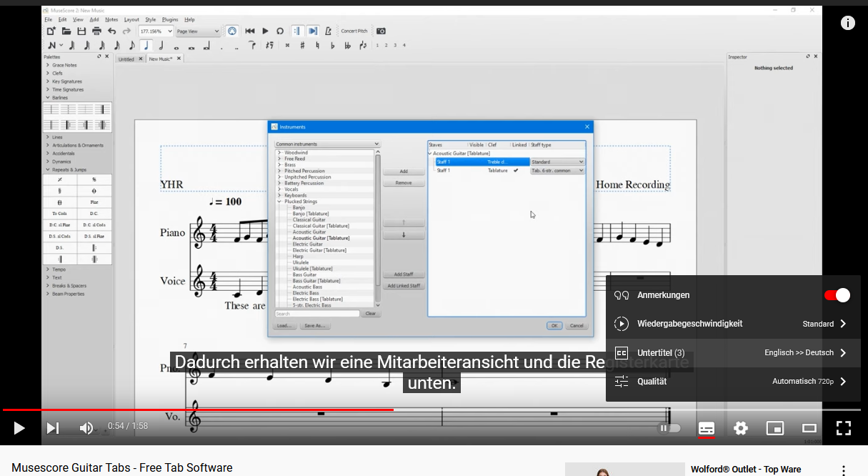Open the Tab. 6-str. common dropdown

[557, 170]
